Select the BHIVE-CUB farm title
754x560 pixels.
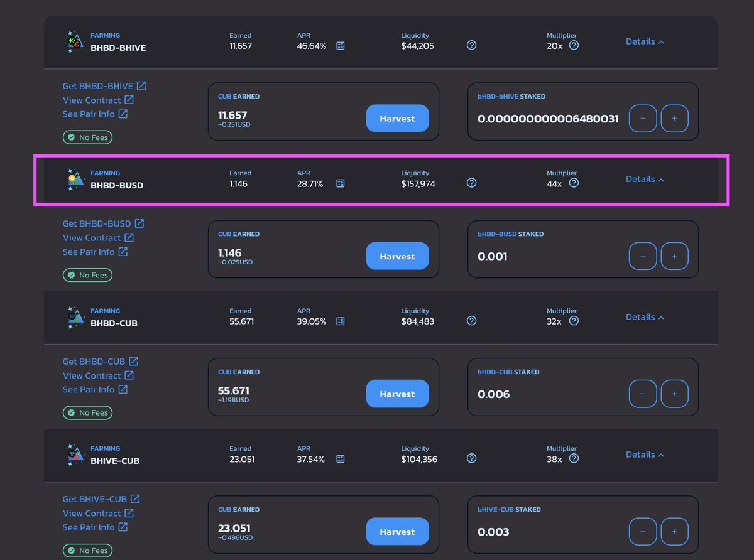tap(115, 461)
